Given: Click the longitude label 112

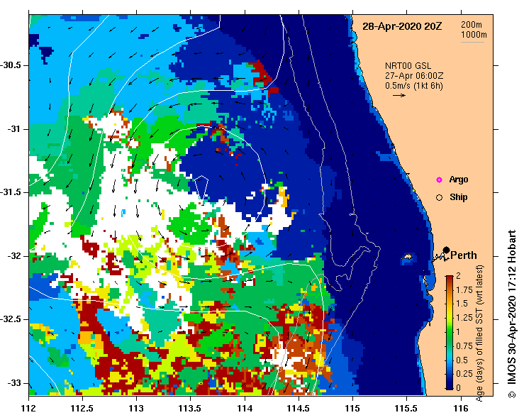Looking at the screenshot, I should pyautogui.click(x=29, y=409).
